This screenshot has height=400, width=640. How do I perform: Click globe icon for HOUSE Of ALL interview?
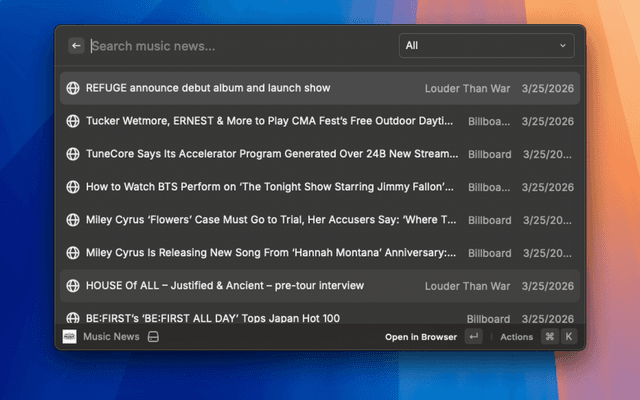pyautogui.click(x=72, y=286)
